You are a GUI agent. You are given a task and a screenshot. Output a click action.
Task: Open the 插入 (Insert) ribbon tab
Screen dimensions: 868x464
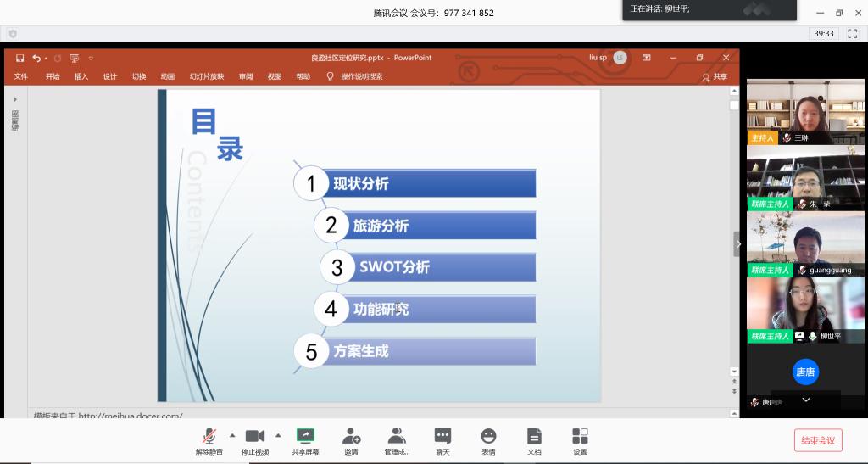pyautogui.click(x=81, y=76)
